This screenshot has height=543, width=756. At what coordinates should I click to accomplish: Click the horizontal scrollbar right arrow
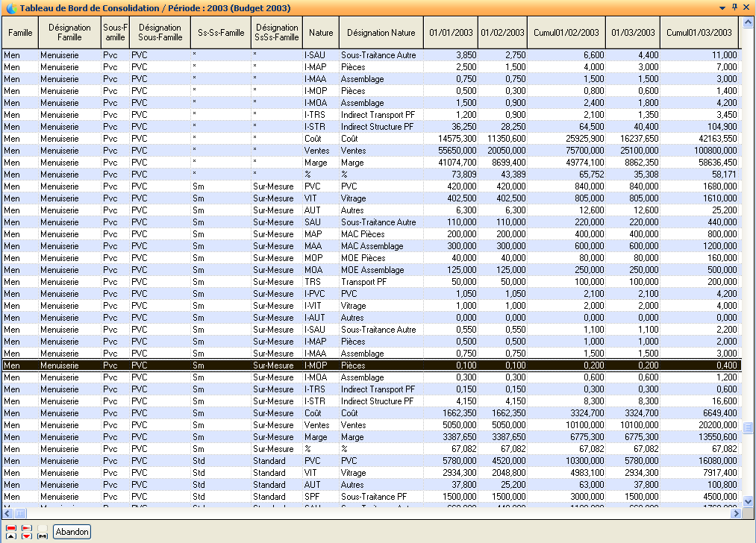tap(737, 513)
